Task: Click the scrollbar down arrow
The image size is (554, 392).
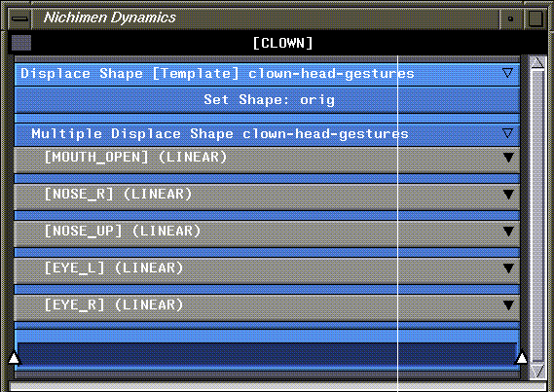Action: click(537, 371)
